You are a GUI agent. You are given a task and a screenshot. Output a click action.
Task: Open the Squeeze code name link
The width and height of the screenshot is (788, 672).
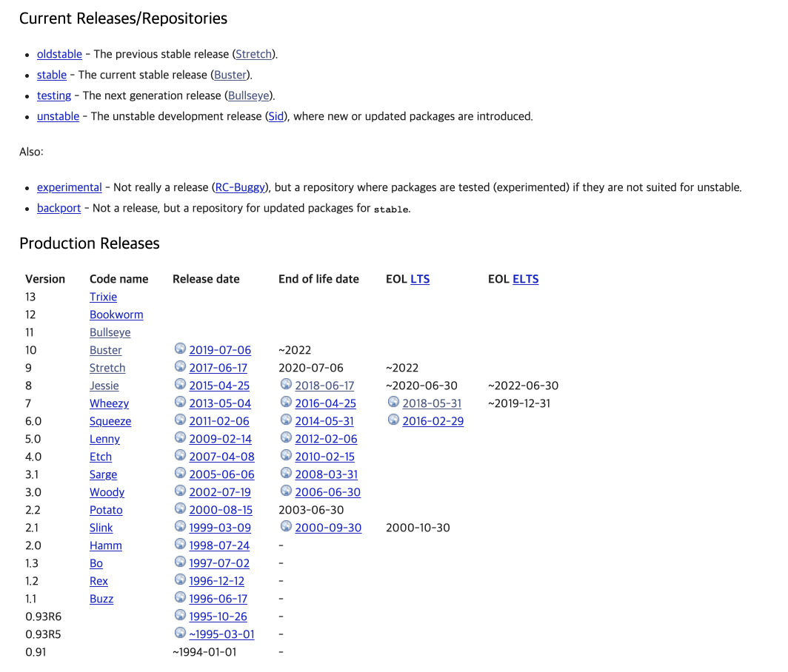coord(110,421)
